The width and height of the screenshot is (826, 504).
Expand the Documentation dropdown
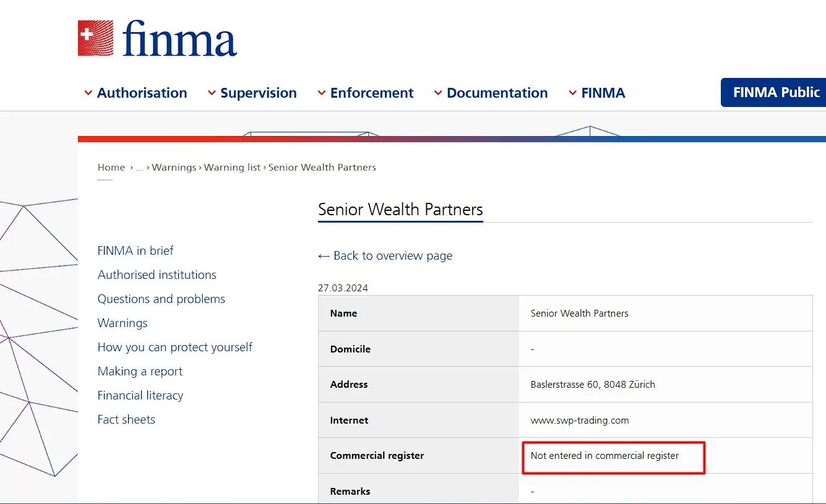coord(497,93)
